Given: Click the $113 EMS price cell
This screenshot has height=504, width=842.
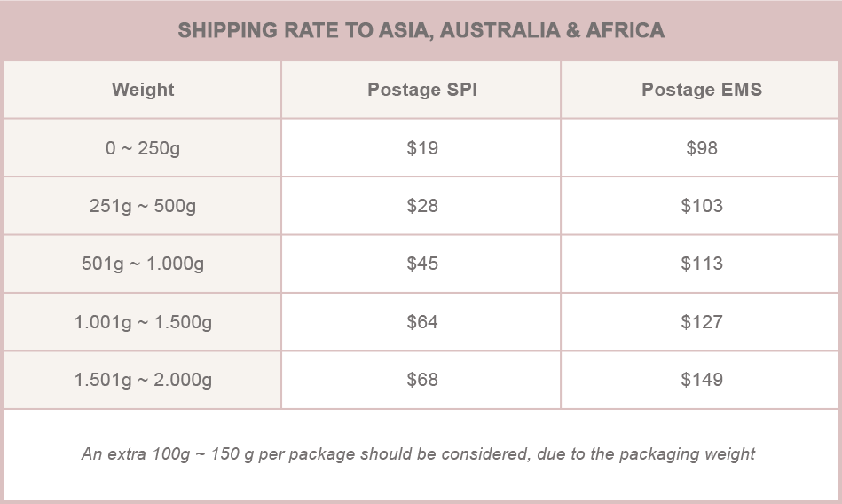Looking at the screenshot, I should pyautogui.click(x=701, y=264).
